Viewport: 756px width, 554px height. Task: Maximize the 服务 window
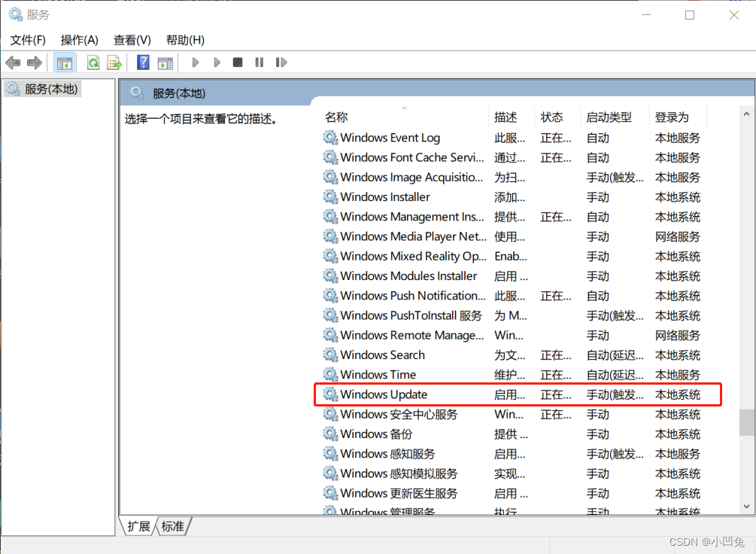(690, 15)
